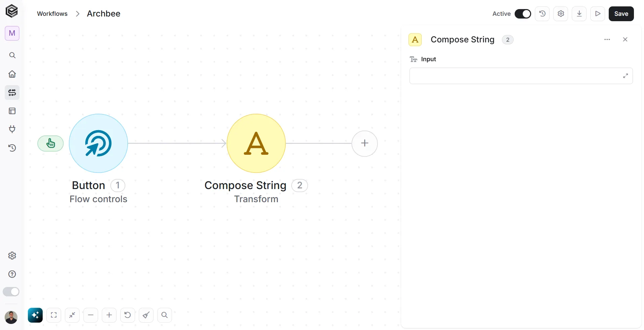The height and width of the screenshot is (330, 644).
Task: Run the workflow with play icon
Action: click(x=598, y=14)
